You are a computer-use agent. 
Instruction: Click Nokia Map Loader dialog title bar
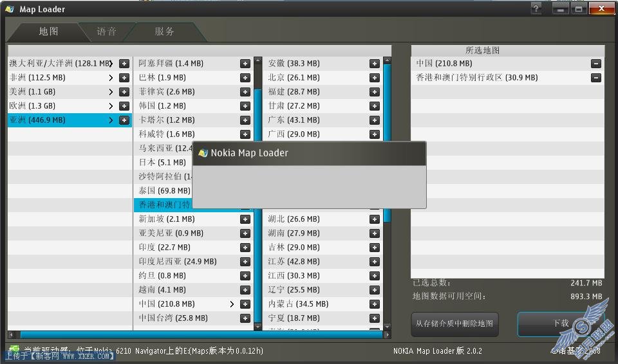coord(309,153)
